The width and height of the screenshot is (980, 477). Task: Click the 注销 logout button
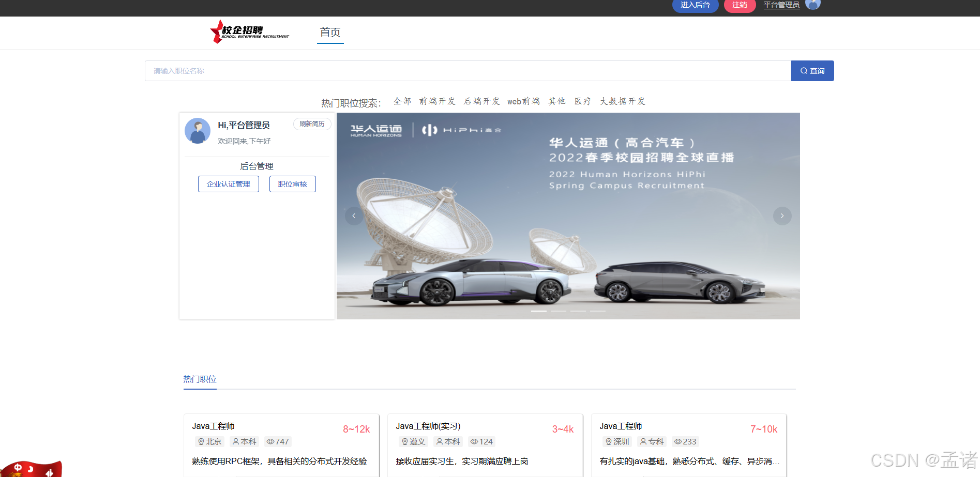(x=740, y=5)
